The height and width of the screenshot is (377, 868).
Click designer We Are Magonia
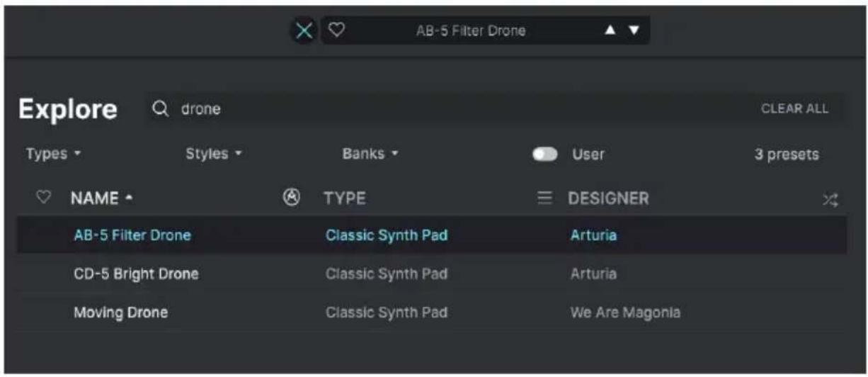pyautogui.click(x=625, y=312)
